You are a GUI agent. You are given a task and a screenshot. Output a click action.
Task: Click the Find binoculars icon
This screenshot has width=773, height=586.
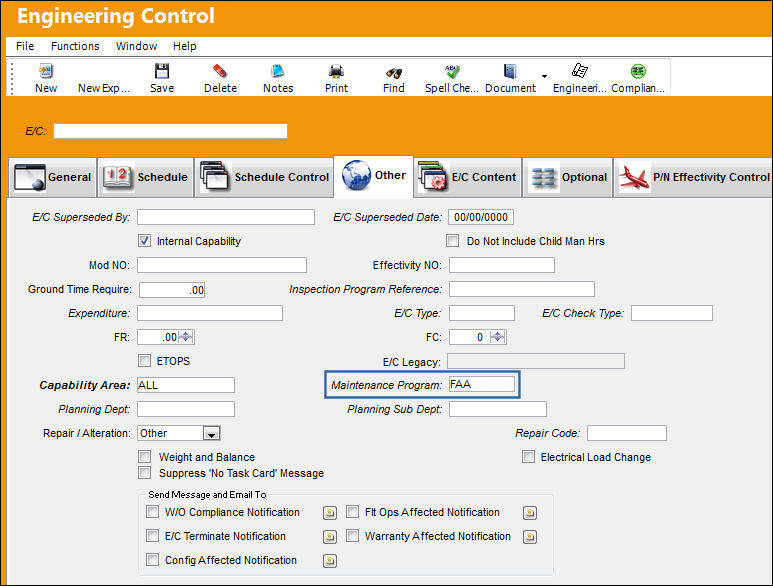393,72
